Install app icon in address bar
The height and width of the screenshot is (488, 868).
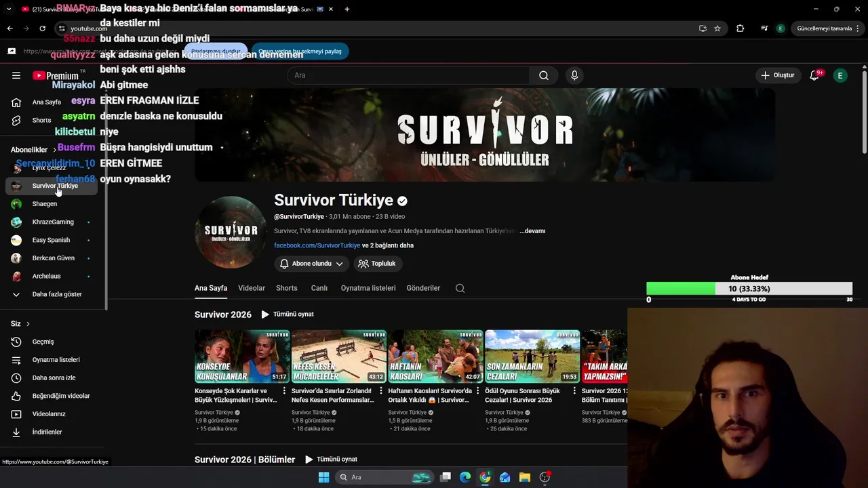tap(703, 28)
